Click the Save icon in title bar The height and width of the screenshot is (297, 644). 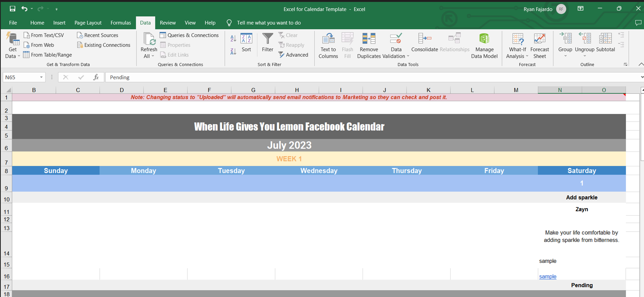(x=13, y=9)
